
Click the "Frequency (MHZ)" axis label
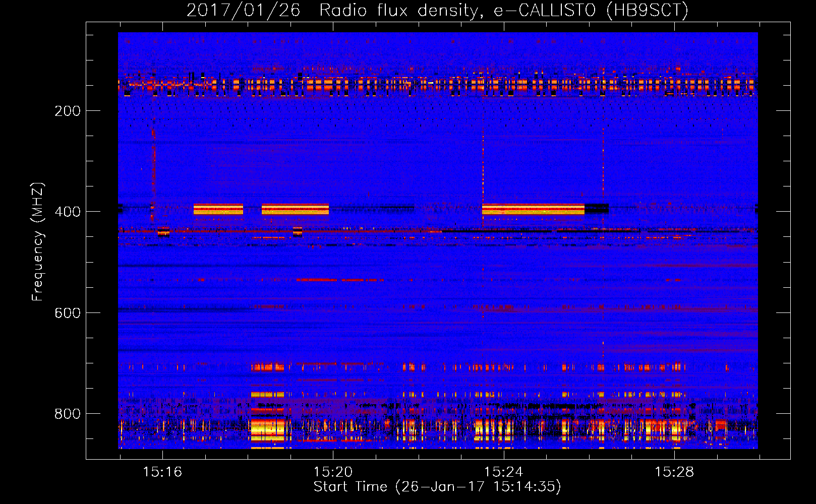pyautogui.click(x=38, y=241)
